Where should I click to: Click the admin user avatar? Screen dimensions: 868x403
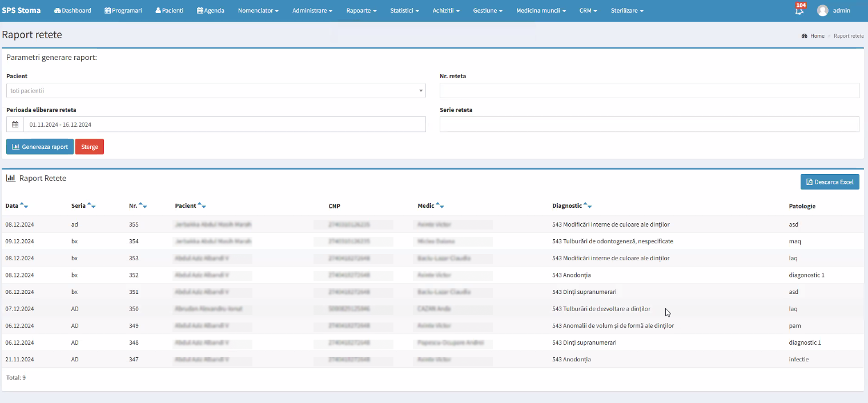coord(823,10)
